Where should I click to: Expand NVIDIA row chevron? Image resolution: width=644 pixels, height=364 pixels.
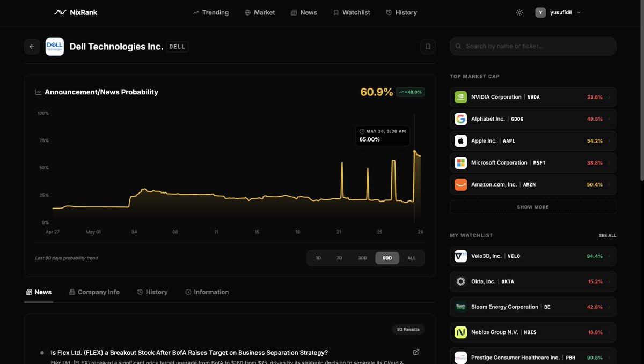[x=609, y=97]
